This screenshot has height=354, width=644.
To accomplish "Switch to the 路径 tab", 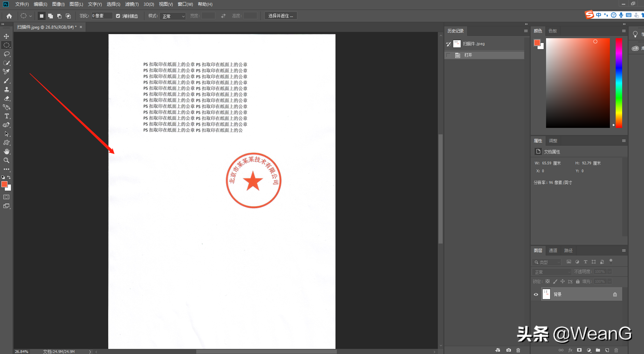I will (x=568, y=250).
